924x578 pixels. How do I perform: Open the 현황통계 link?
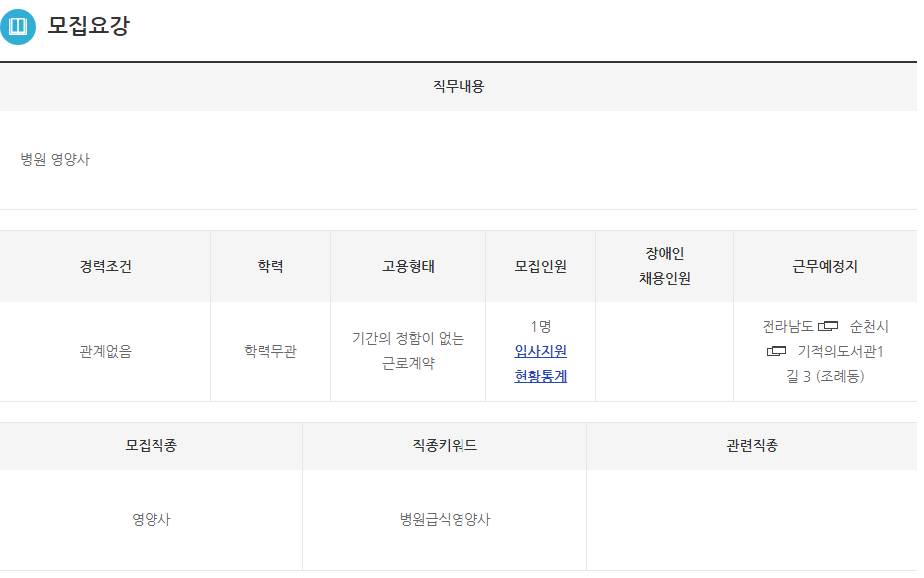tap(540, 376)
